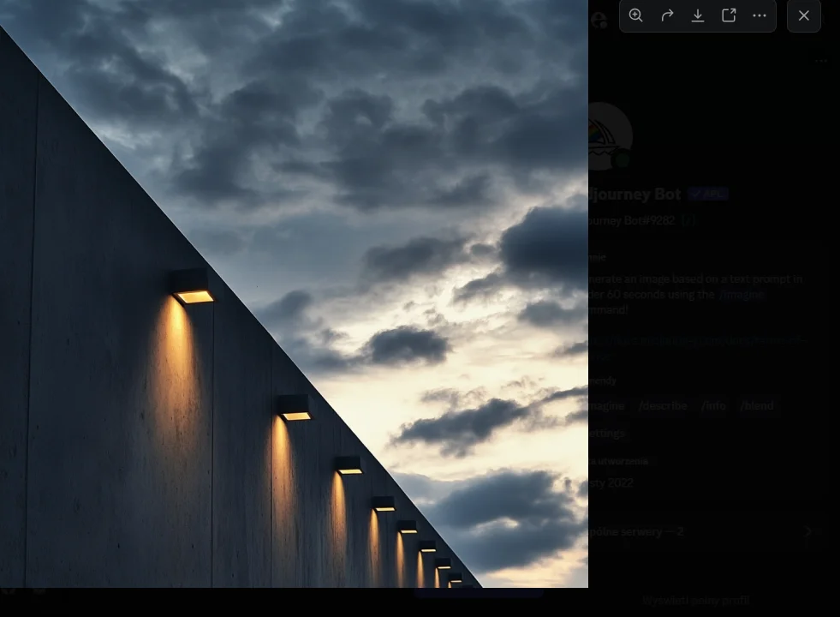Click the dimmed Midjourney Bot avatar

611,136
